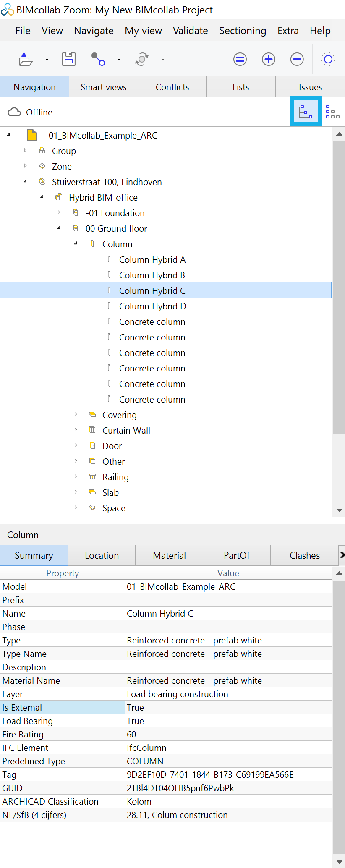This screenshot has width=345, height=868.
Task: Select the GUID value 2TBl4DT04OHB5pnf6PwbPk
Action: (180, 788)
